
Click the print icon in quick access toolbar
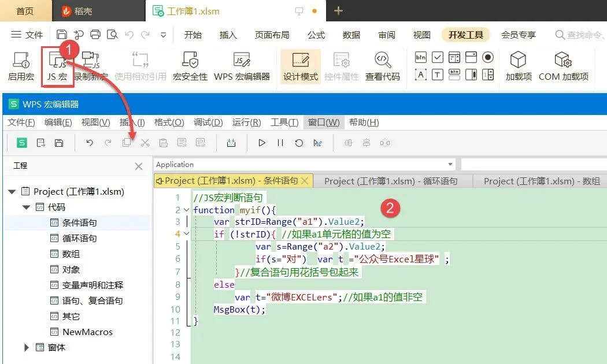point(95,35)
